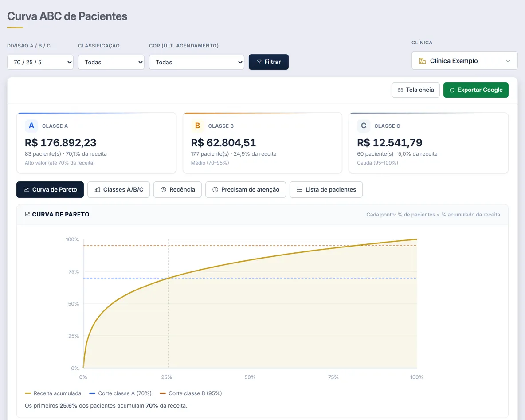The height and width of the screenshot is (420, 525).
Task: Apply filters with the Filtrar button
Action: (269, 62)
